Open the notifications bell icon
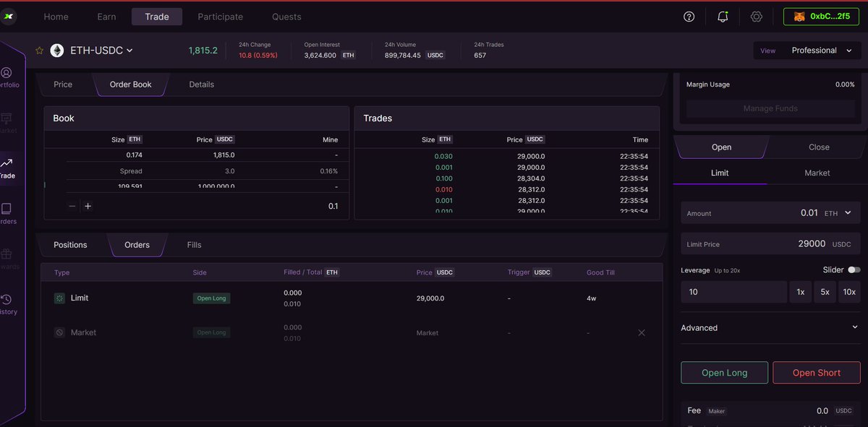 [723, 17]
